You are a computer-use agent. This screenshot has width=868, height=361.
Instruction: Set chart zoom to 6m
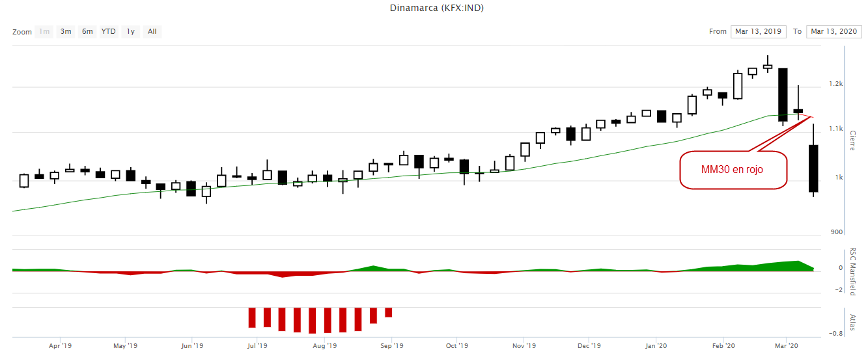(87, 31)
